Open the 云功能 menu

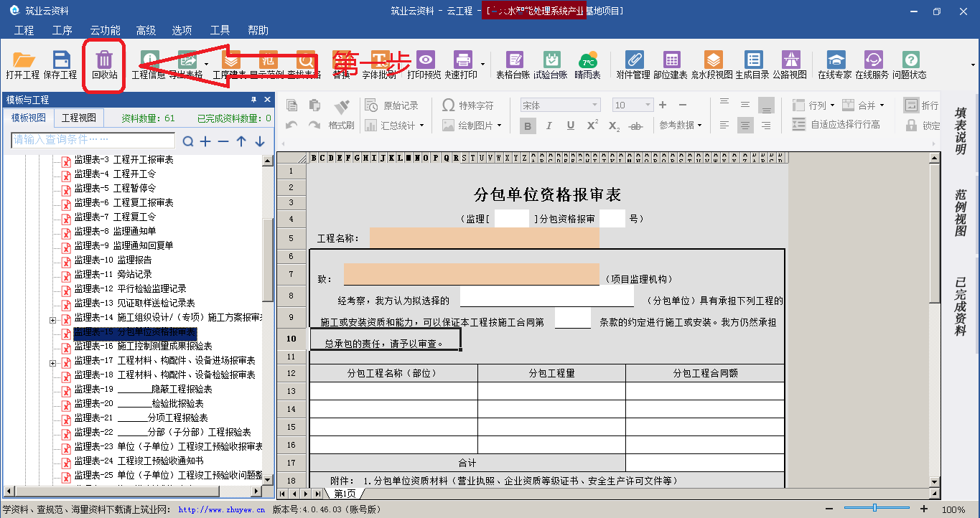[105, 30]
